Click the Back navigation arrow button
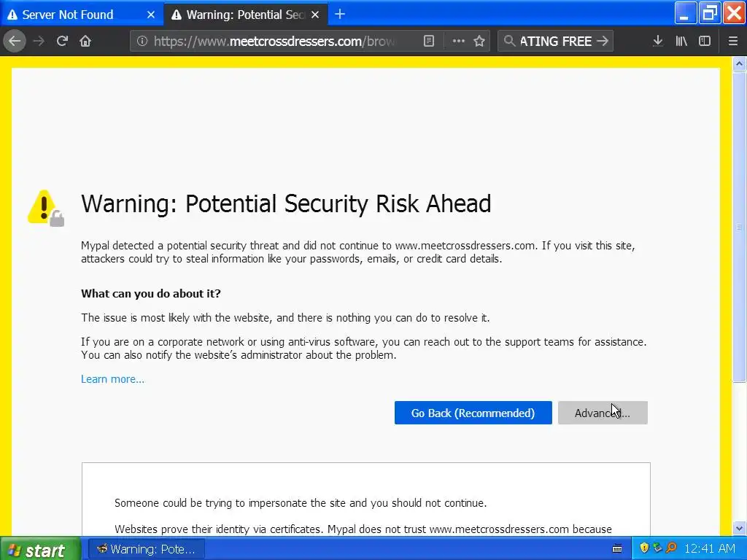 pos(14,41)
